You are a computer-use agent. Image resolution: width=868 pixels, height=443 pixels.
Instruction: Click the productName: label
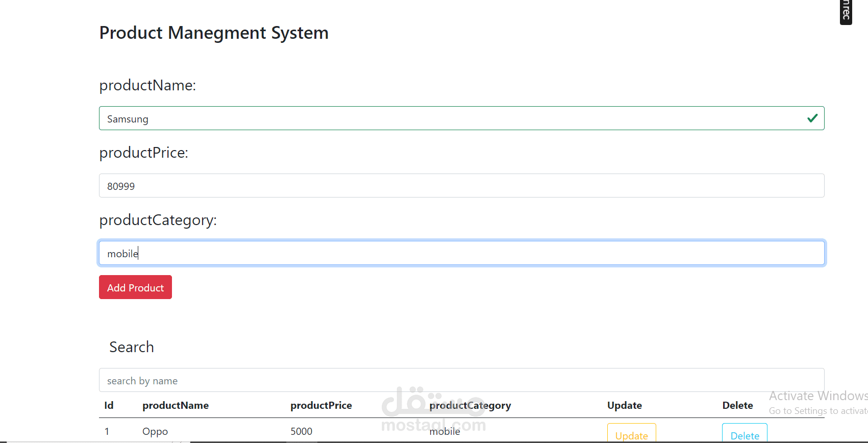pyautogui.click(x=147, y=85)
